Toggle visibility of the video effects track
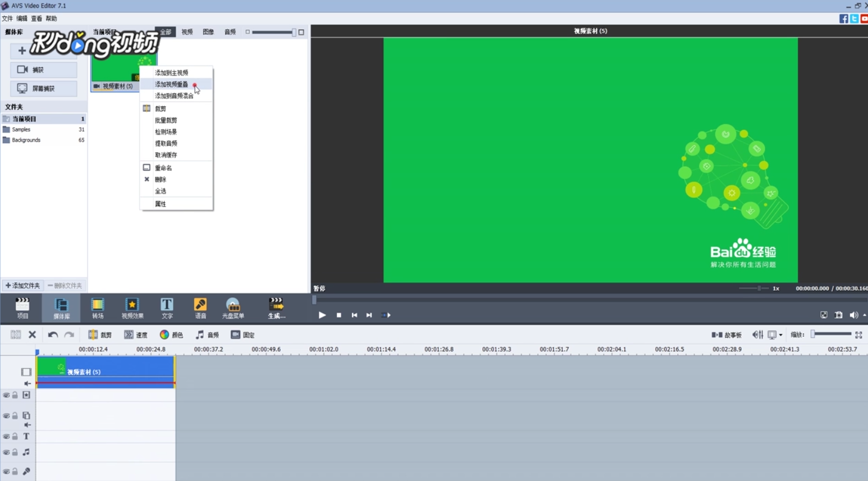The image size is (868, 481). click(x=6, y=395)
